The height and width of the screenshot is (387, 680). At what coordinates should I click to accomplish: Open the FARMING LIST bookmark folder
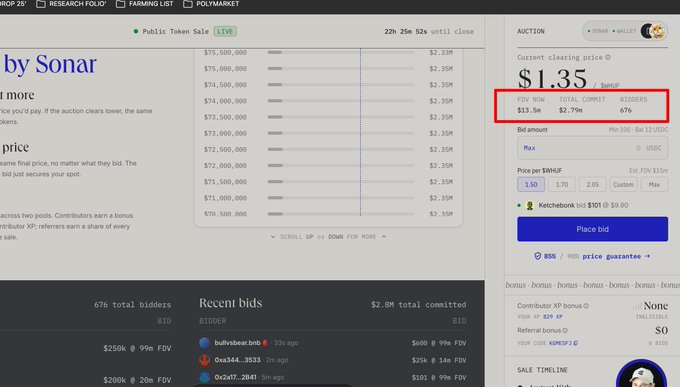pos(145,4)
